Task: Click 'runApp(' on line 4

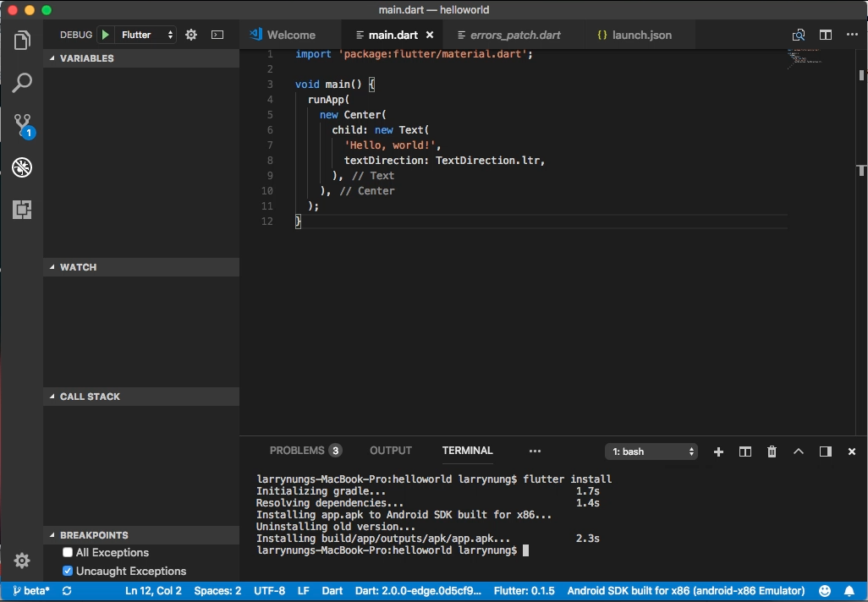Action: pos(329,100)
